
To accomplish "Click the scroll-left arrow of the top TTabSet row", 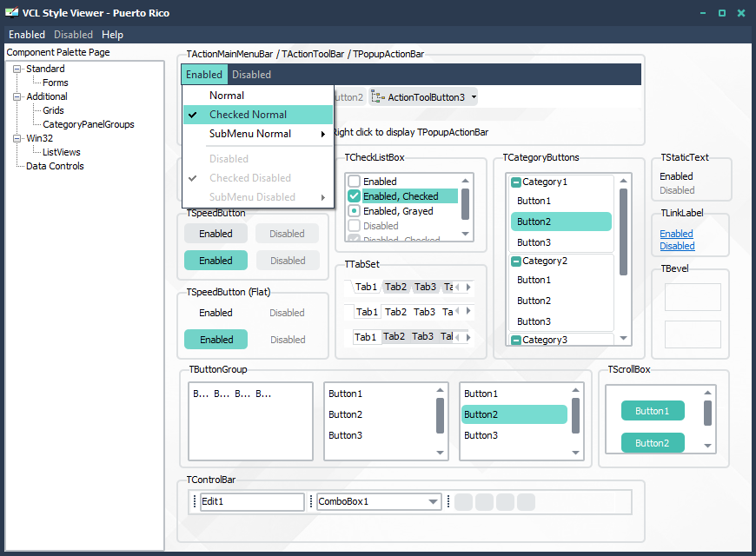I will click(x=457, y=287).
